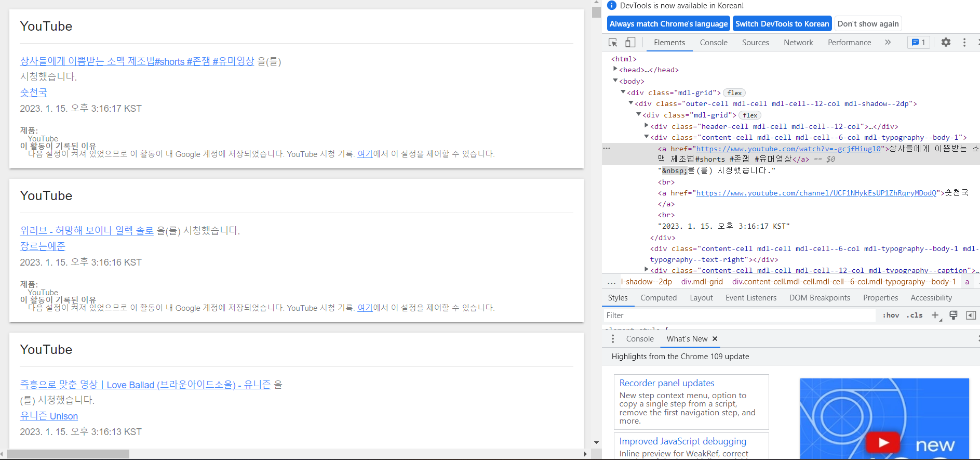The image size is (980, 460).
Task: Expand the header-cell div node
Action: 647,126
